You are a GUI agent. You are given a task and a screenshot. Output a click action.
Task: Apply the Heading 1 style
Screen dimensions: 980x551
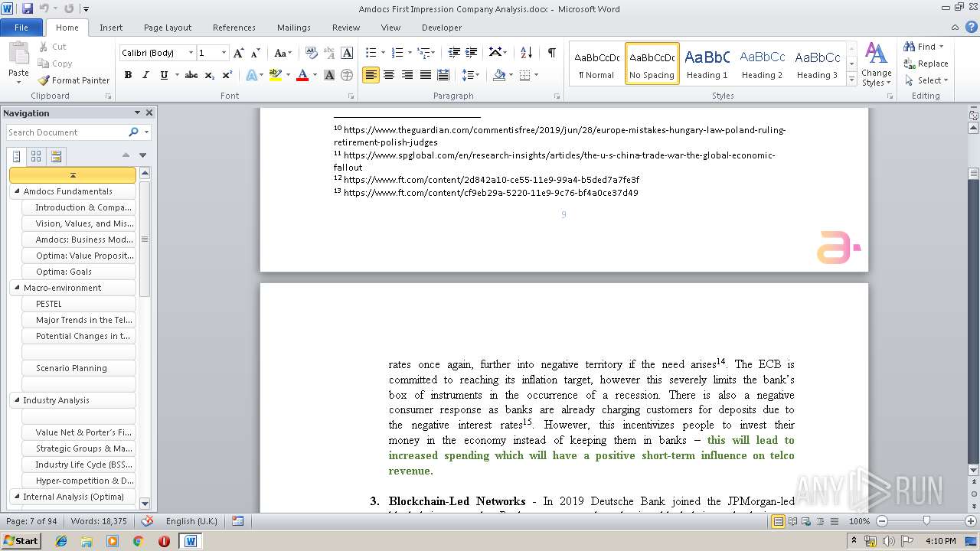point(707,64)
